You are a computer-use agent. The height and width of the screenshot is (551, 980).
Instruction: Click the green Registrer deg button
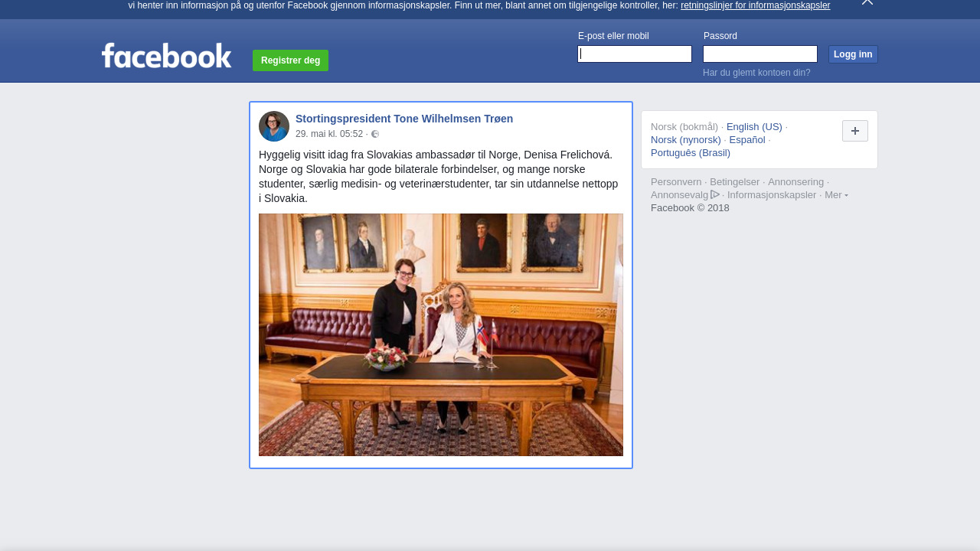[290, 60]
